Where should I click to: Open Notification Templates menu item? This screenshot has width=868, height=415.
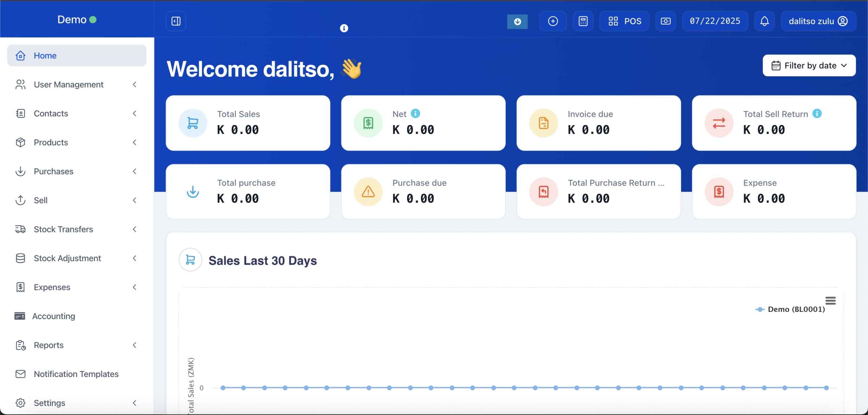click(76, 374)
